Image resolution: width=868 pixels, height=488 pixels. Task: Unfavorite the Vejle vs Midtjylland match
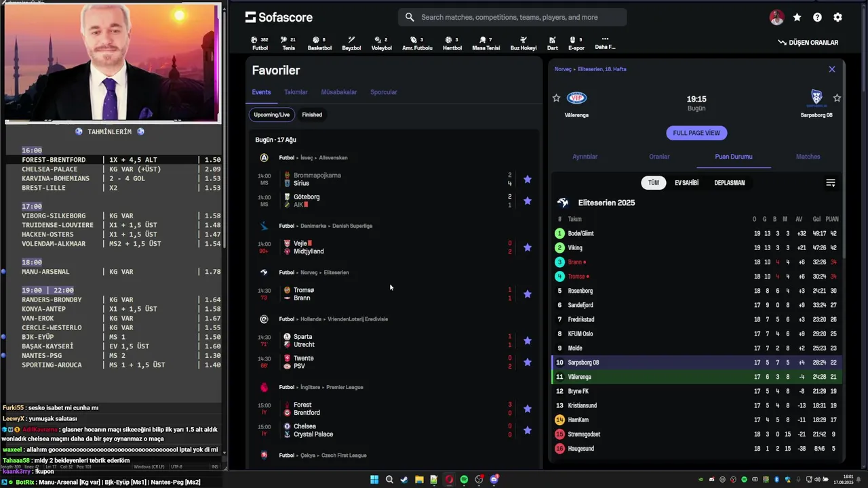[528, 248]
